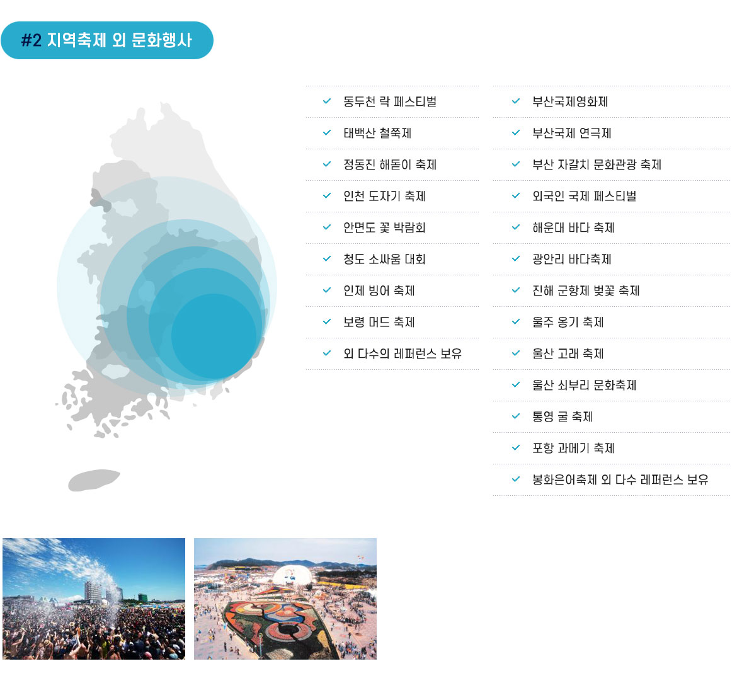The height and width of the screenshot is (700, 737).
Task: Select the text 인천 도자기 축제
Action: pyautogui.click(x=384, y=196)
